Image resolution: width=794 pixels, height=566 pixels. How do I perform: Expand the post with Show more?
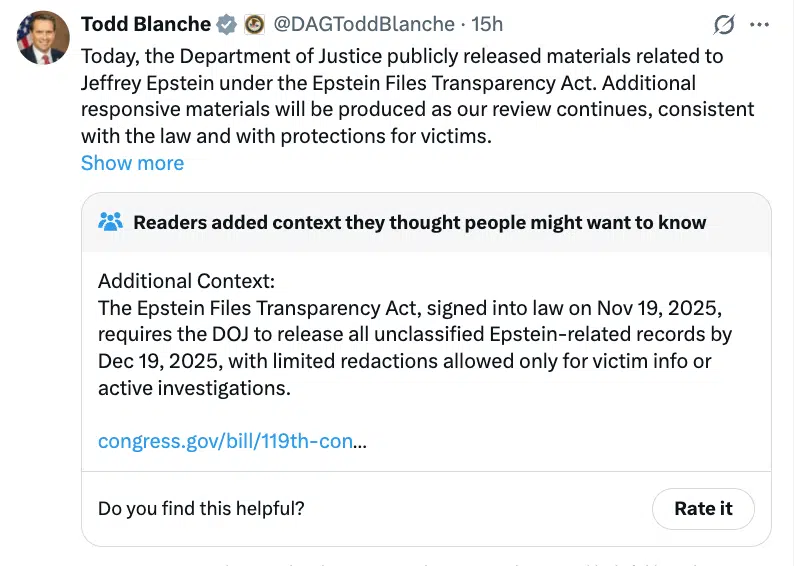[132, 163]
